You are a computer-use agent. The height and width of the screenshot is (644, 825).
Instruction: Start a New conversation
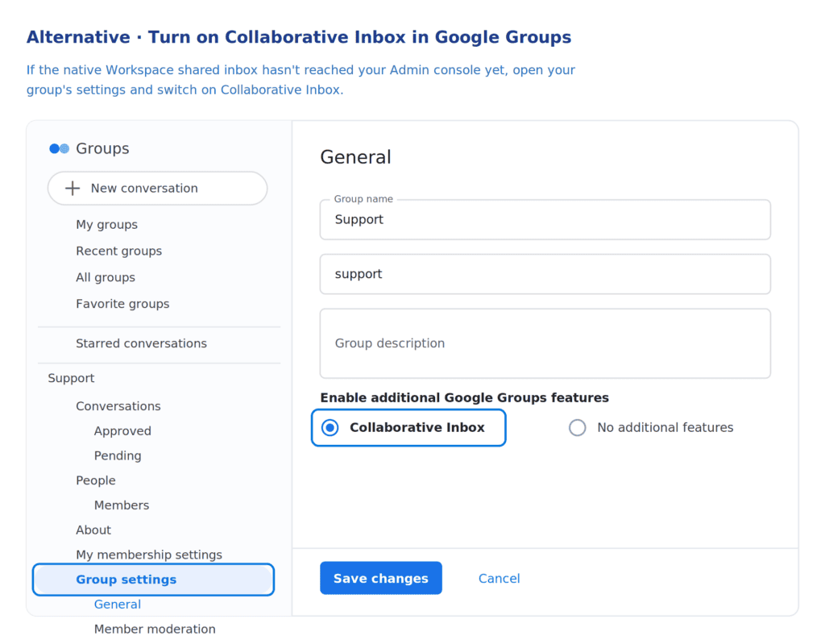coord(157,189)
